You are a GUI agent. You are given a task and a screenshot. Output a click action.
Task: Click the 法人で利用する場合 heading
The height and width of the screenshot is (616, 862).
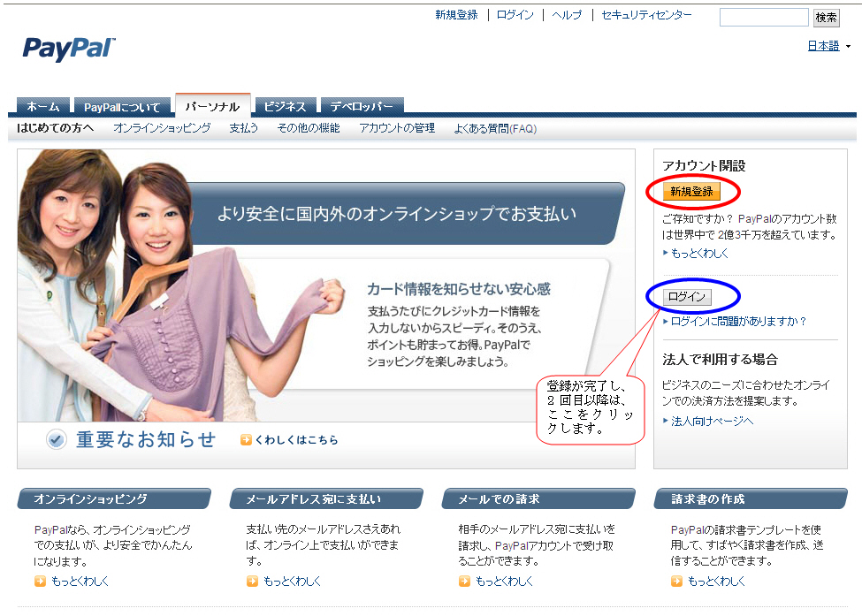pyautogui.click(x=720, y=360)
